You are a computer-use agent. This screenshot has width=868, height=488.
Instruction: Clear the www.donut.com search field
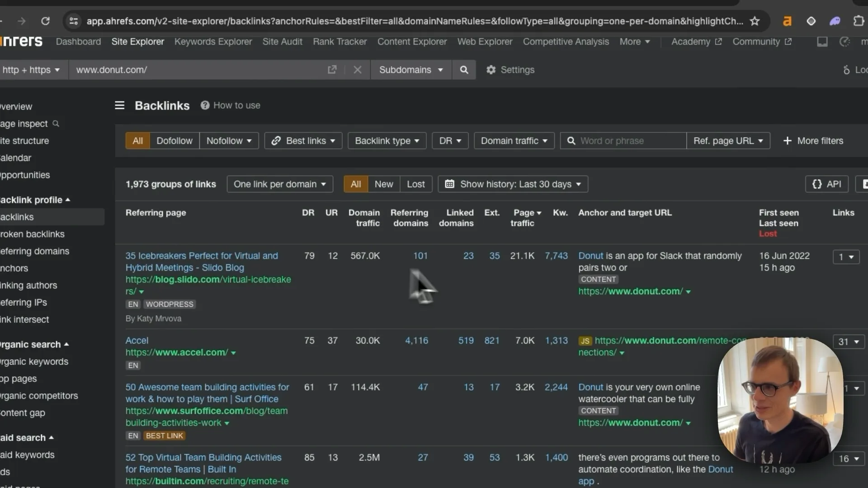pyautogui.click(x=357, y=70)
